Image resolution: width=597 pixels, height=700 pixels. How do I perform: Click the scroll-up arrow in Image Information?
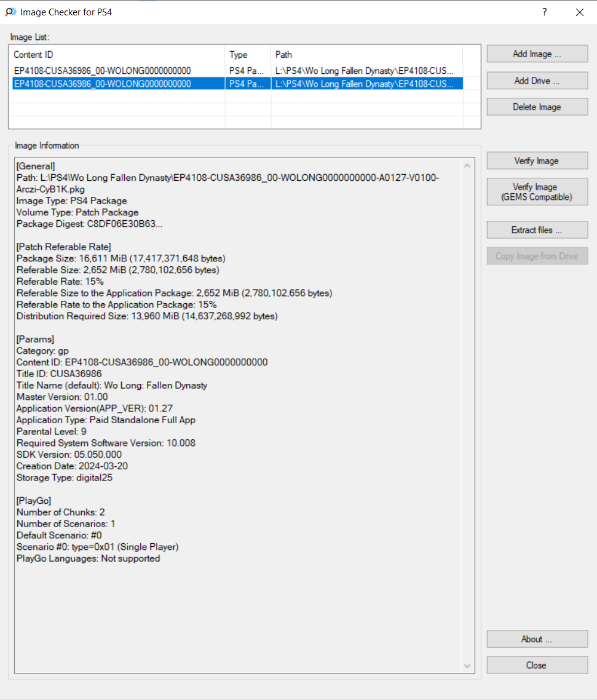(467, 165)
